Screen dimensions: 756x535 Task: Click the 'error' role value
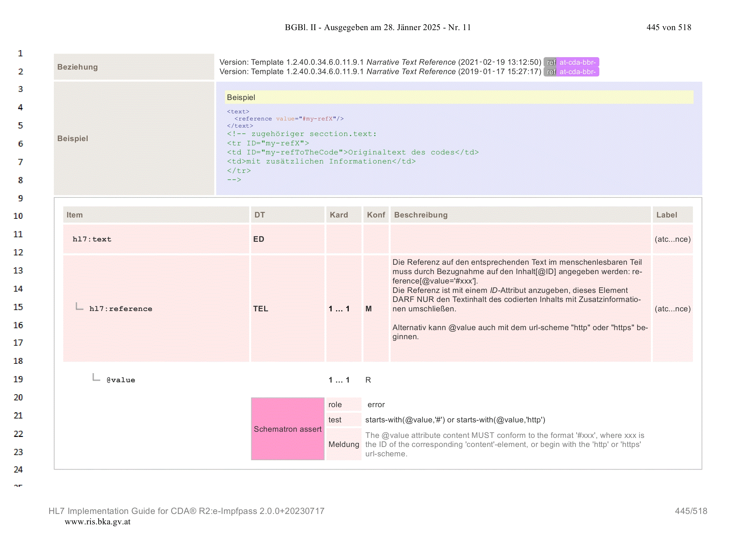(376, 405)
